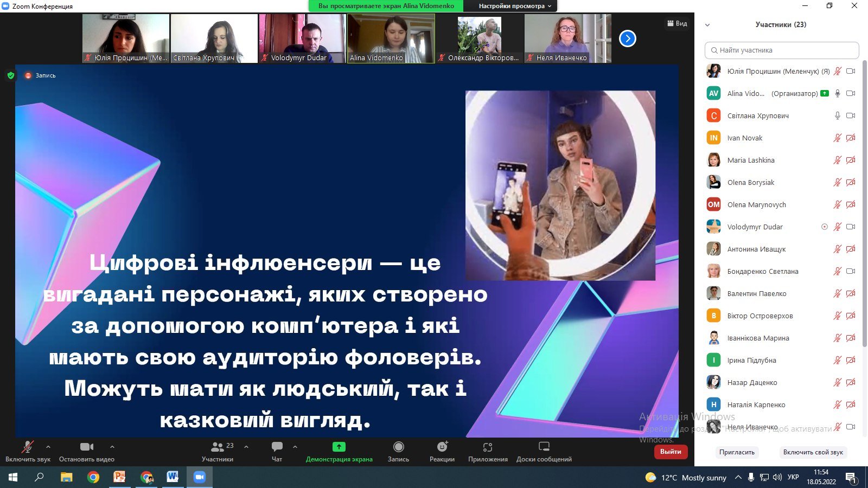Open audio options arrow next to microphone
The height and width of the screenshot is (488, 868).
[x=48, y=447]
